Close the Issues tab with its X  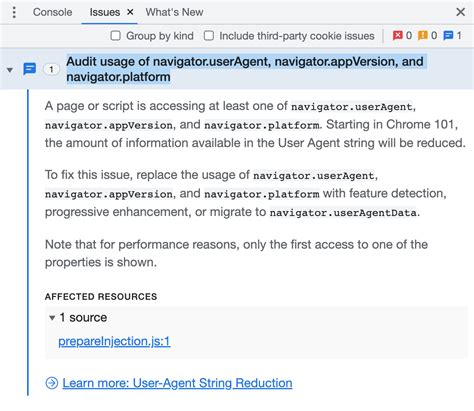click(130, 12)
